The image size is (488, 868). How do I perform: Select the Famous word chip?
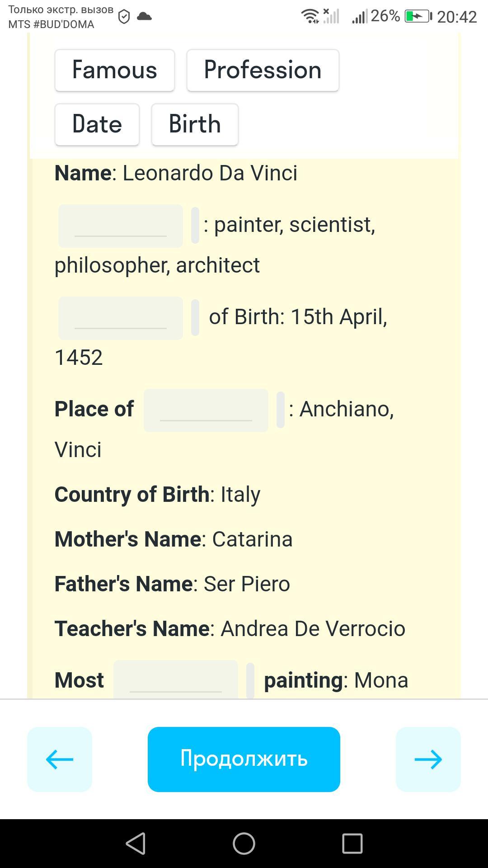pyautogui.click(x=115, y=70)
